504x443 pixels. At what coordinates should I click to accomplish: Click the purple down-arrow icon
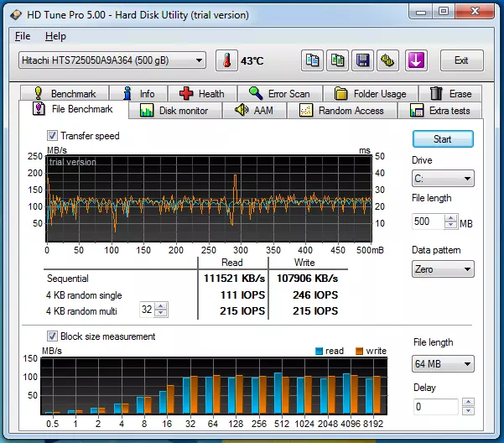pos(416,60)
